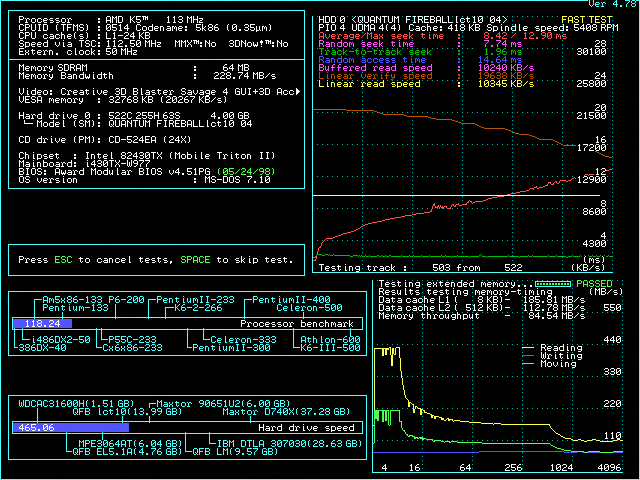Click the red 'Average/Max seek time' legend entry
Image resolution: width=640 pixels, height=480 pixels.
(x=381, y=36)
